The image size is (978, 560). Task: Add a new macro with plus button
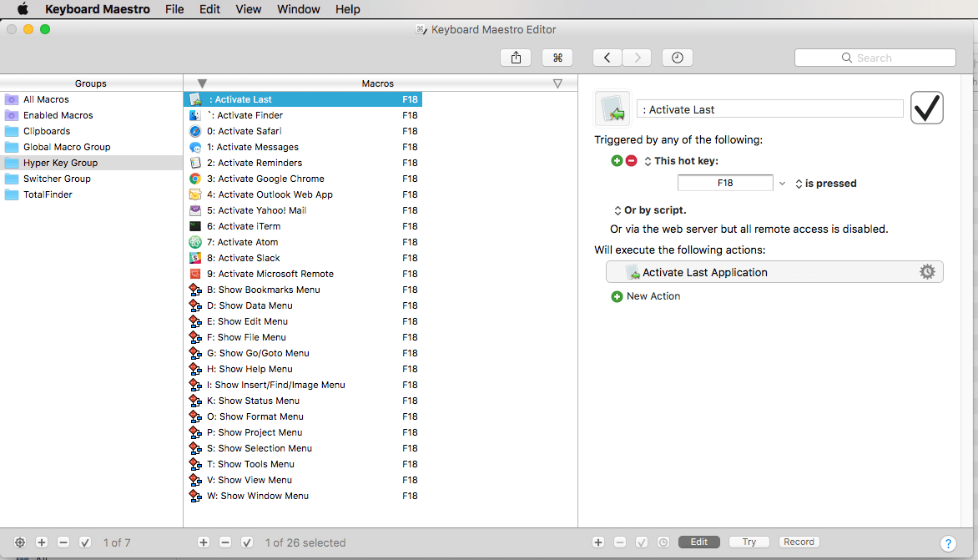click(204, 542)
